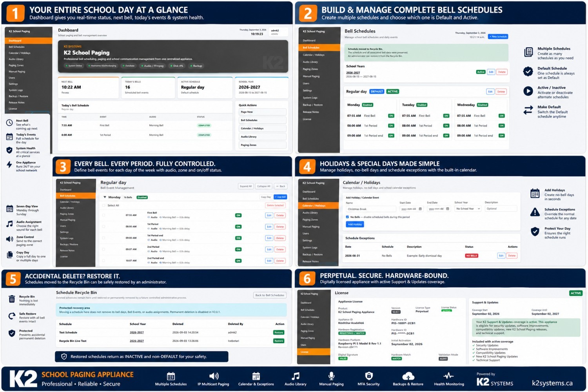Click Collapse All on Regular day page

coord(264,186)
